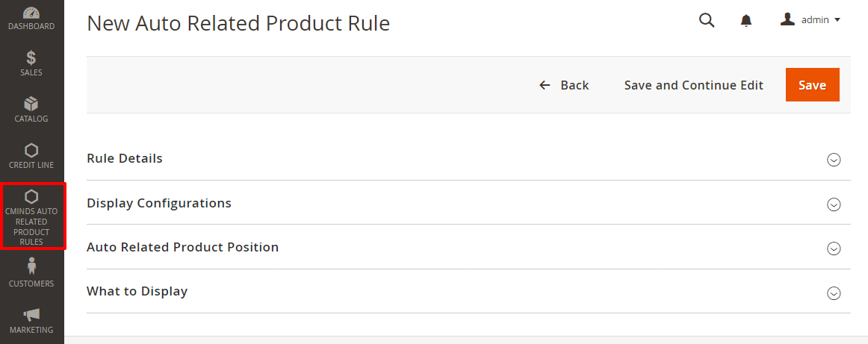Image resolution: width=868 pixels, height=344 pixels.
Task: Click the admin user avatar icon
Action: [787, 19]
